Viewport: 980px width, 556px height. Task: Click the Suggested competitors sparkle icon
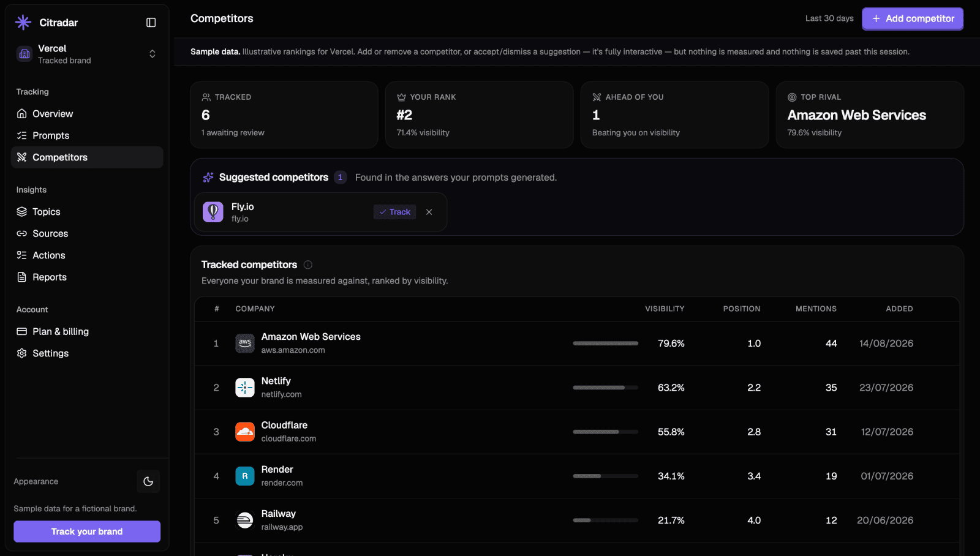pos(208,178)
